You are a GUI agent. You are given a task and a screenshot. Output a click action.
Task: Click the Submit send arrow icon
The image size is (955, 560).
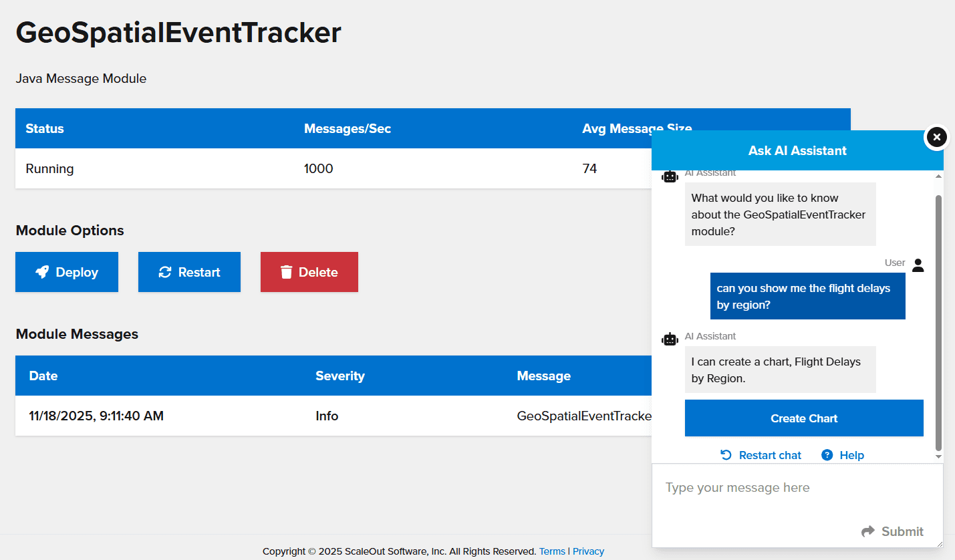(868, 531)
